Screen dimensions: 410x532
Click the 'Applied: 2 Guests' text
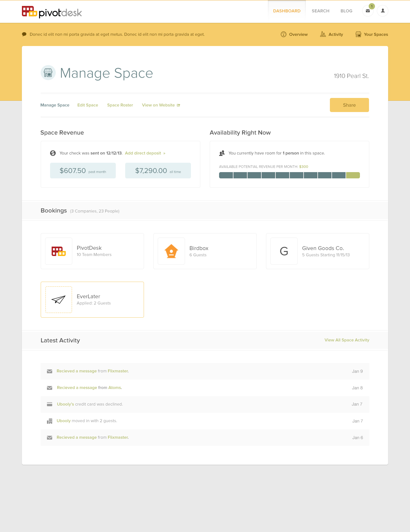click(x=94, y=303)
